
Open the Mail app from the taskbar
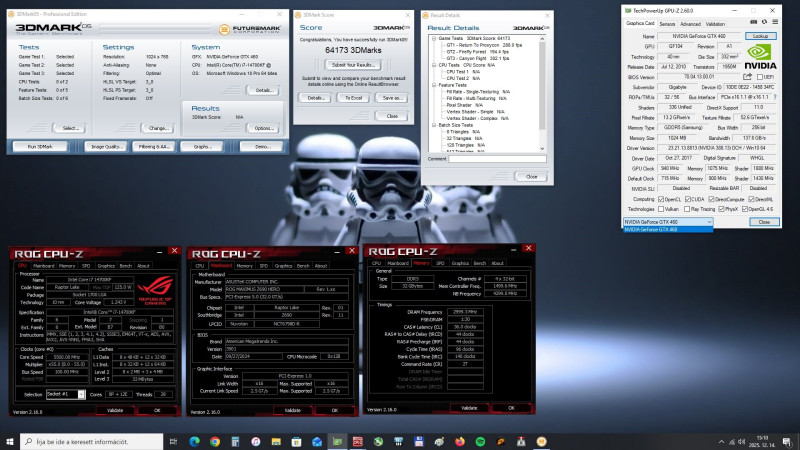317,442
